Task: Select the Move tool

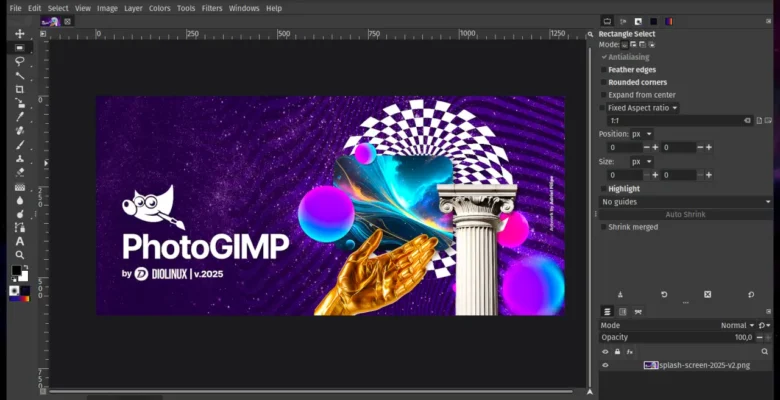Action: (19, 34)
